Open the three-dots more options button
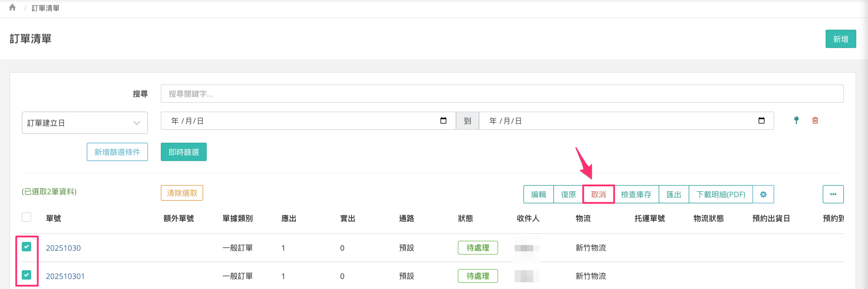868x289 pixels. (x=833, y=194)
